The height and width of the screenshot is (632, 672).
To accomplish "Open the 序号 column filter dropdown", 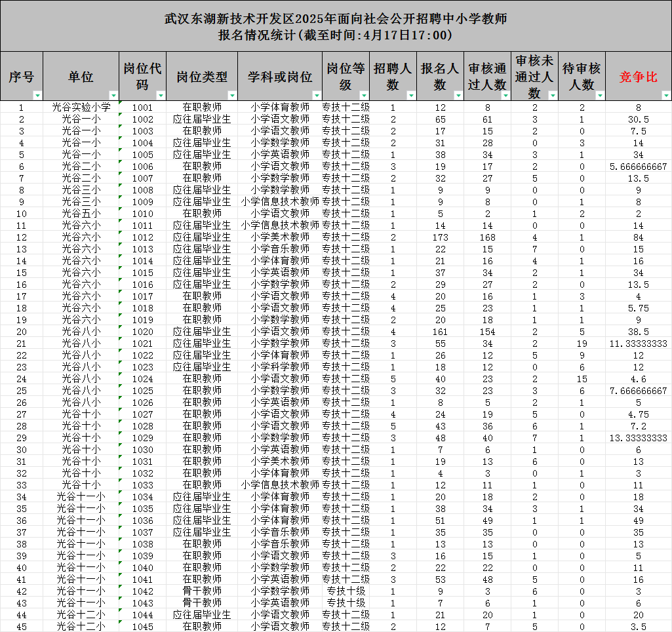I will coord(38,95).
